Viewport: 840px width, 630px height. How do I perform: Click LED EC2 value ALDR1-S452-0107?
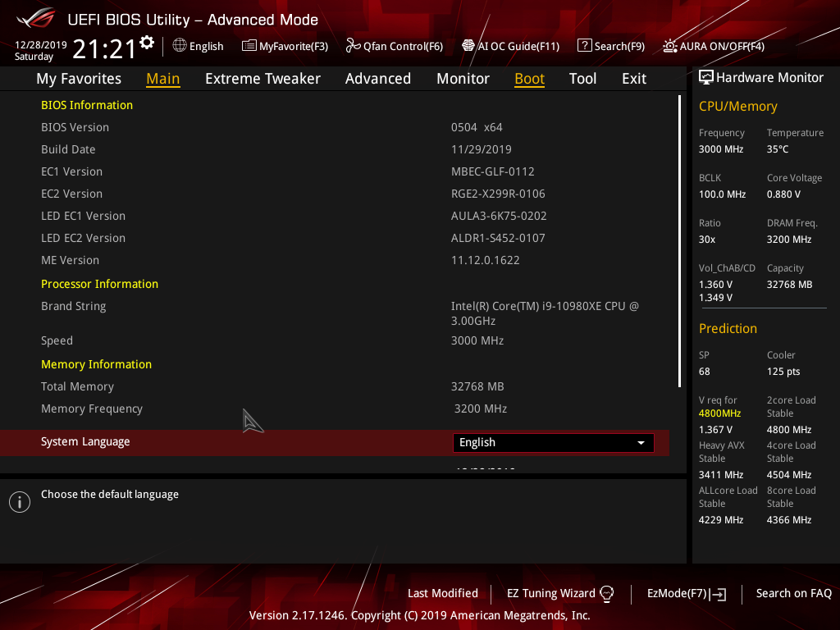(498, 239)
